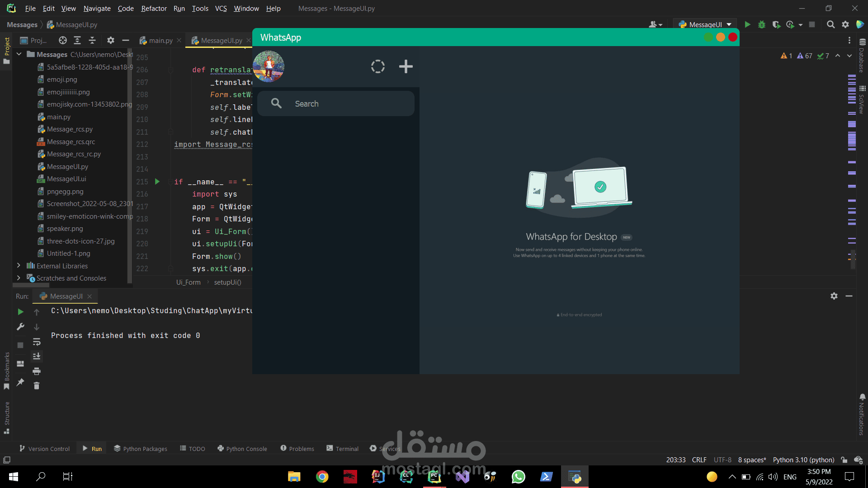Hide the Project tool panel

[x=126, y=40]
